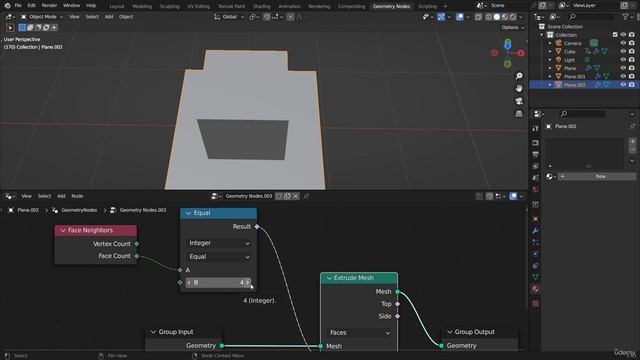Click unlink node group X icon
Viewport: 640px width, 360px height.
click(x=296, y=196)
